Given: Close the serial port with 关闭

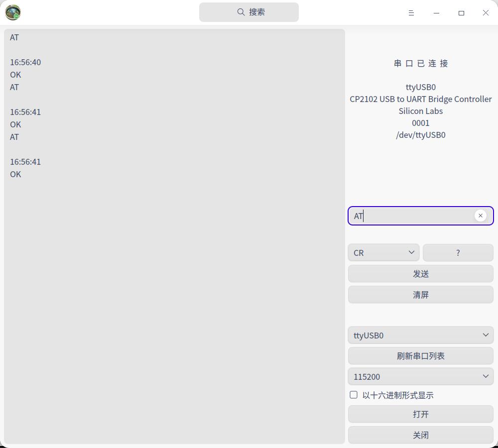Looking at the screenshot, I should click(x=420, y=435).
